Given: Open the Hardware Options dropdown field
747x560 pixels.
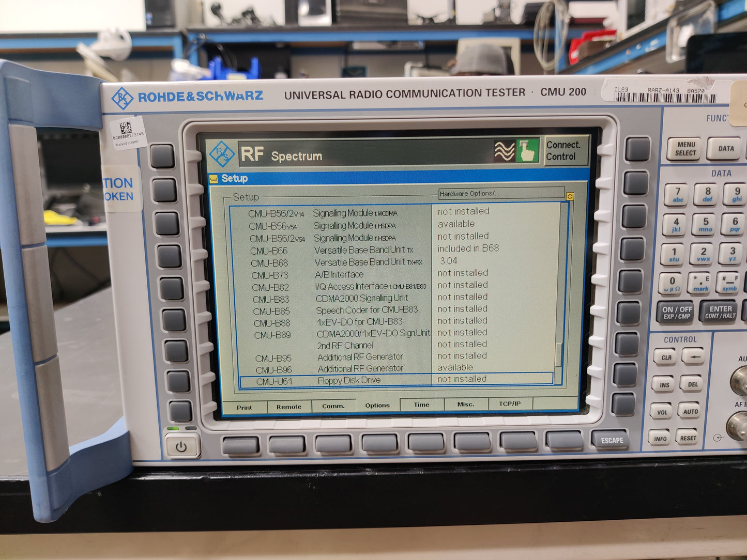Looking at the screenshot, I should (500, 194).
